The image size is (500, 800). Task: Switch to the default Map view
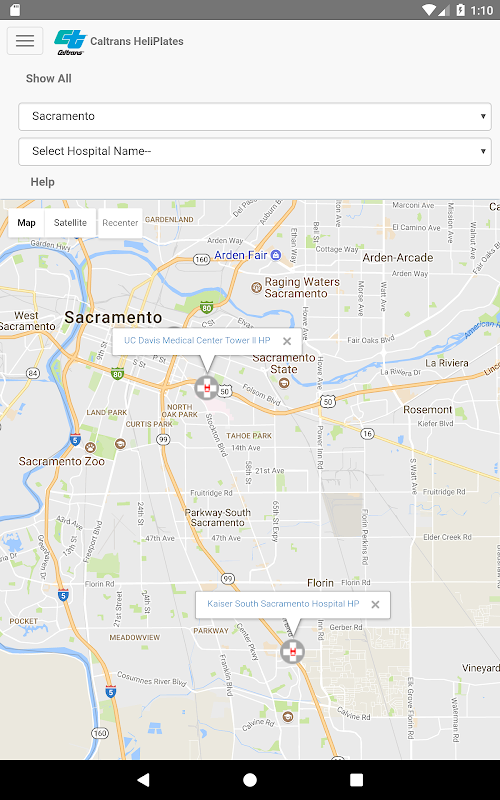coord(27,223)
